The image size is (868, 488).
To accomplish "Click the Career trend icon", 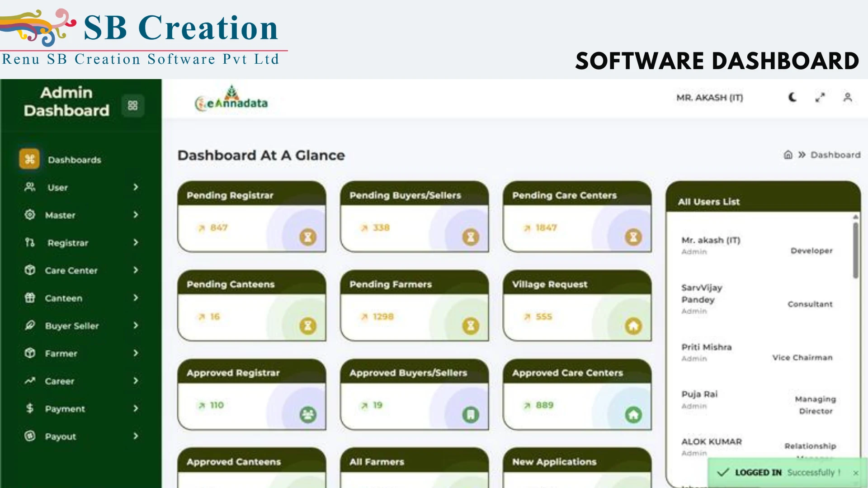I will 30,380.
